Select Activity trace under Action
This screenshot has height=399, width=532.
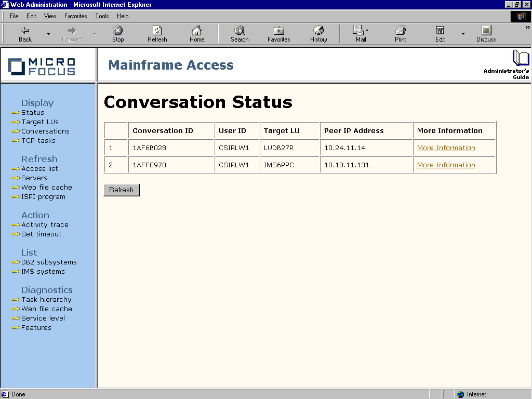45,224
